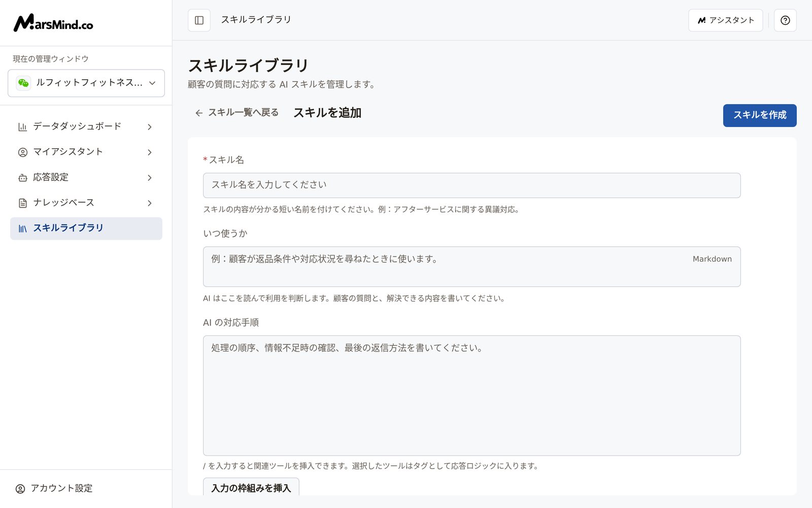This screenshot has width=812, height=508.
Task: Open the アシスタント button
Action: pyautogui.click(x=726, y=20)
